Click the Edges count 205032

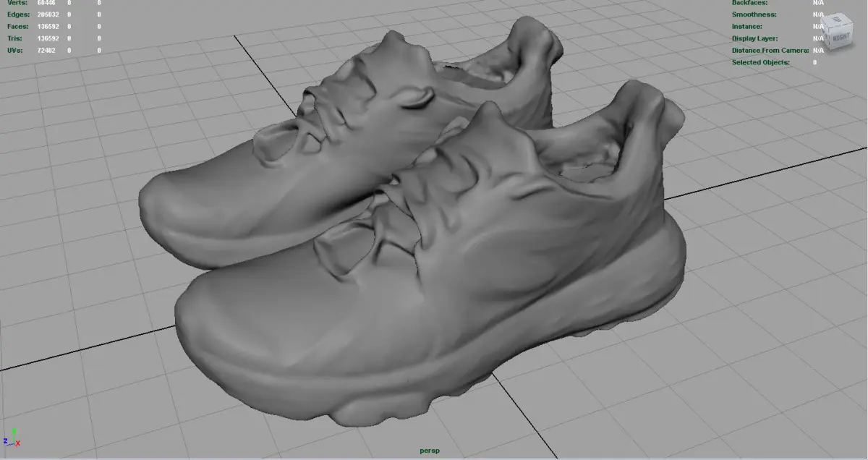48,14
